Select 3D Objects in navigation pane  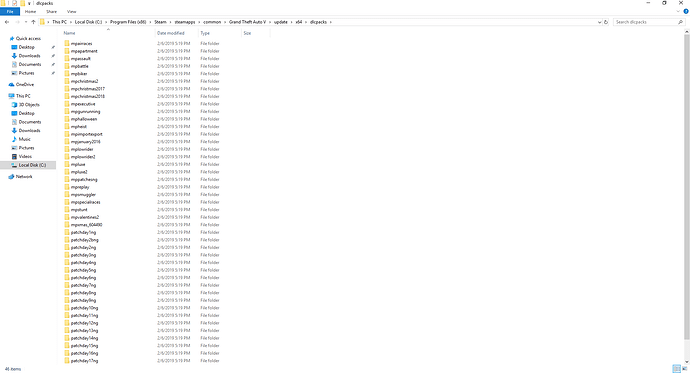click(x=29, y=105)
